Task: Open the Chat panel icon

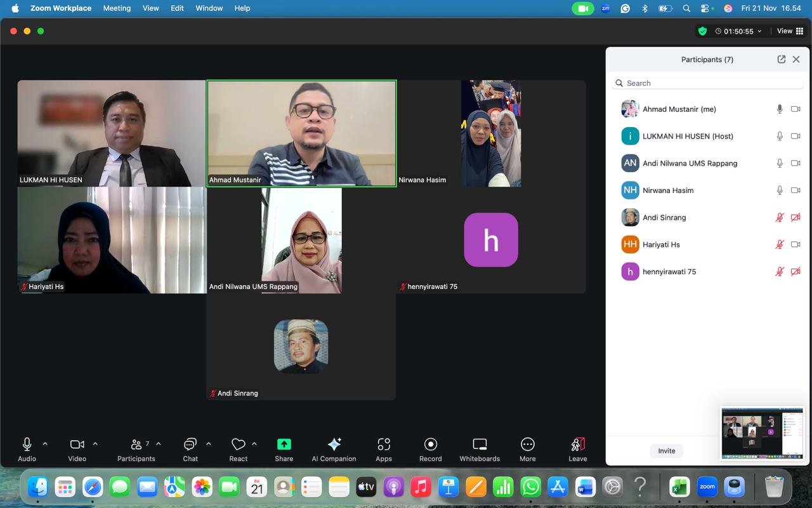Action: (190, 444)
